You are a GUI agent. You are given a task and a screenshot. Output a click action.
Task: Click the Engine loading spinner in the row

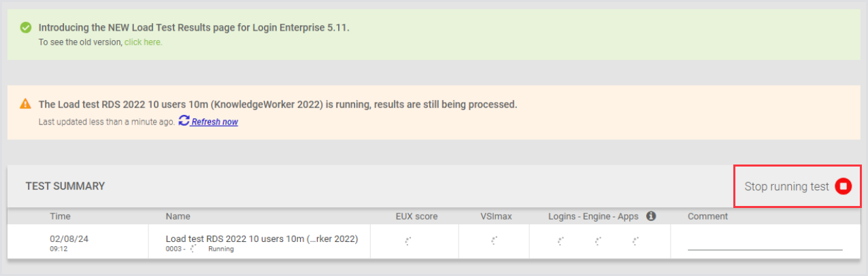pos(599,241)
